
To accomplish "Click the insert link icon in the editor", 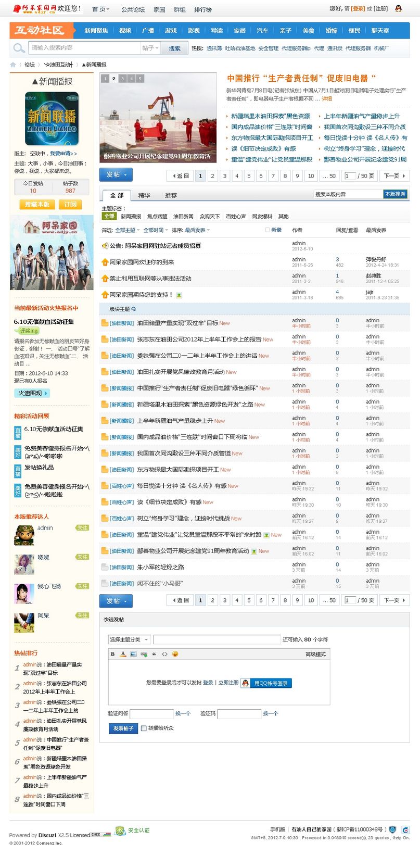I will [144, 654].
